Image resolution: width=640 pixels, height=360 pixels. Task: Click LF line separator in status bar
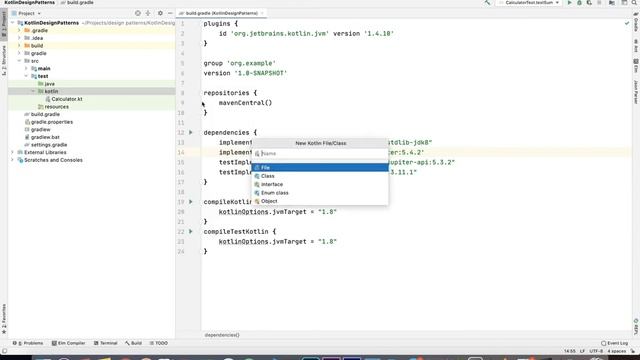(582, 351)
